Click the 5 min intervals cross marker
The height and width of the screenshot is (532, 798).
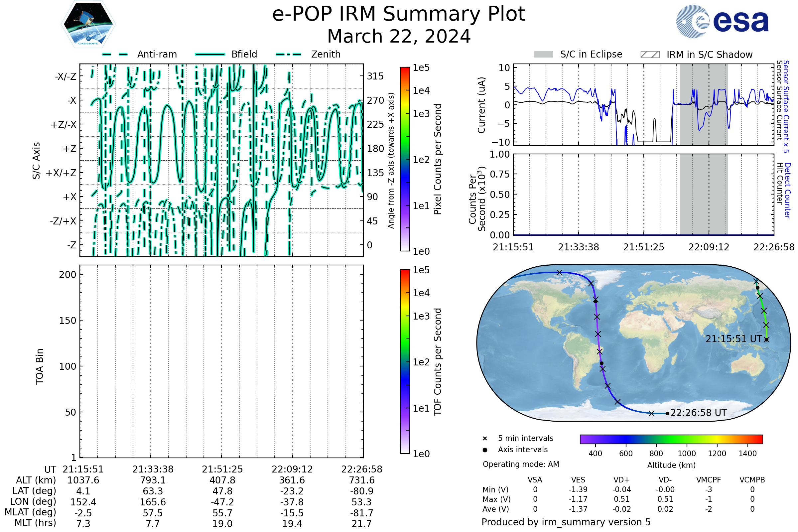click(x=485, y=439)
